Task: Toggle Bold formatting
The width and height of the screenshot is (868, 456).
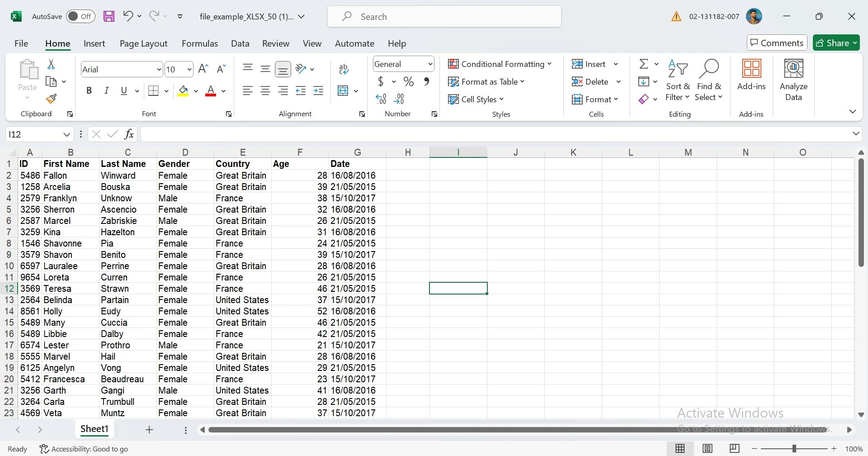Action: pos(89,91)
